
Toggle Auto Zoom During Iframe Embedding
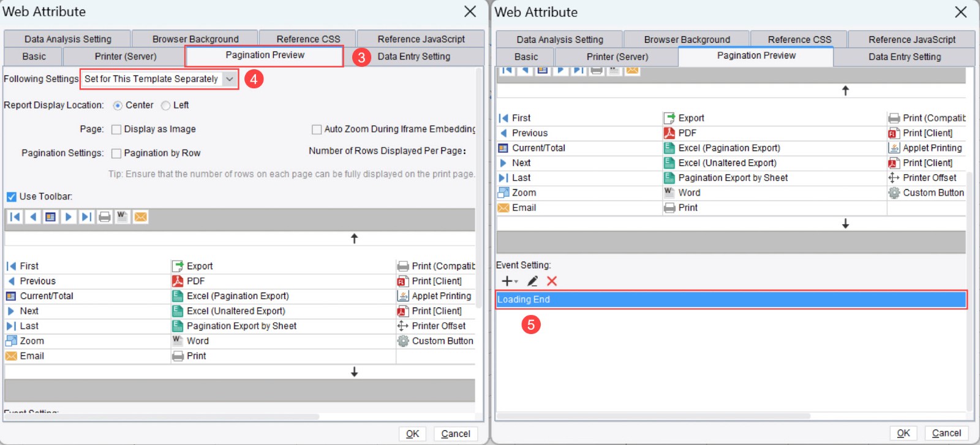pyautogui.click(x=317, y=129)
